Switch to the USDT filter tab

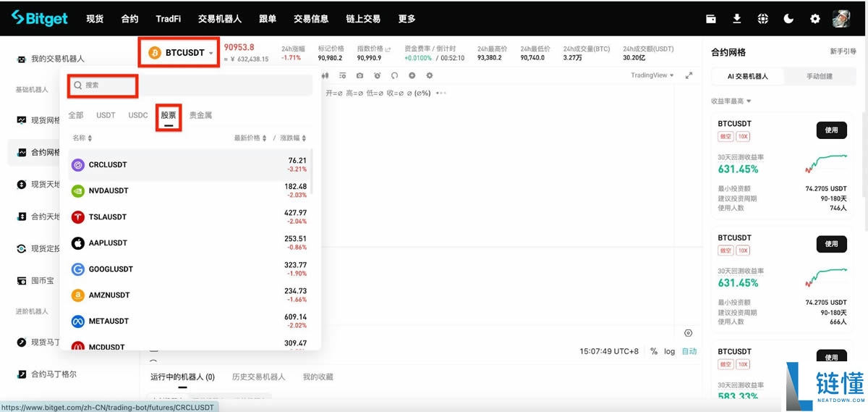(x=106, y=115)
